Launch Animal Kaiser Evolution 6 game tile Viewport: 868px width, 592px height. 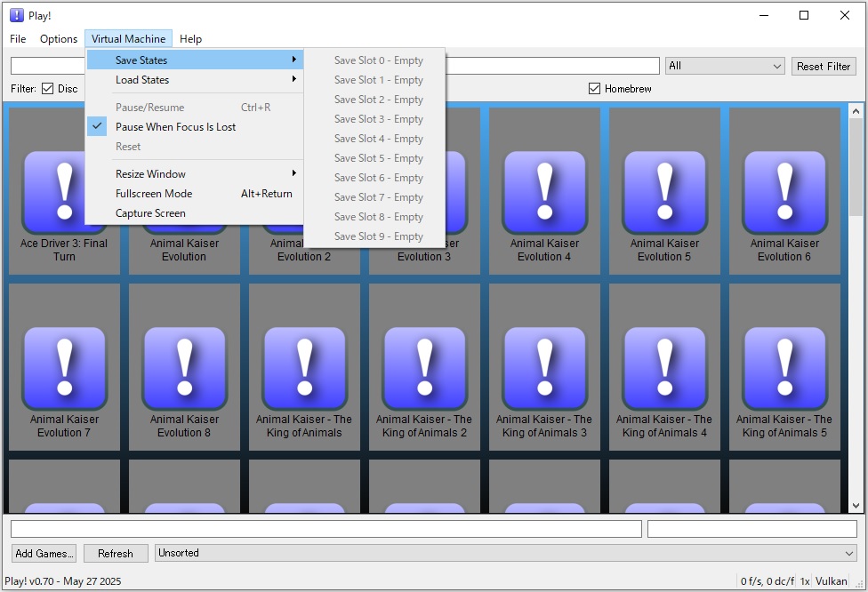tap(785, 191)
